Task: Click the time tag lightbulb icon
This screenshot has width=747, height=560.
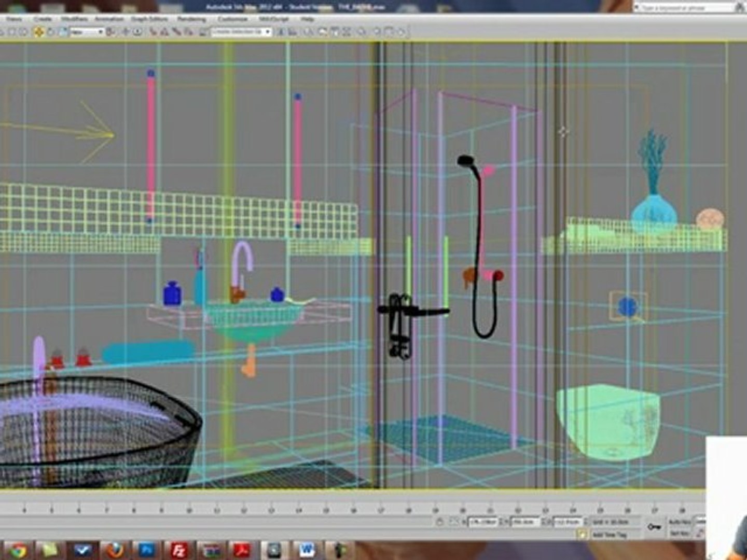Action: [x=583, y=534]
